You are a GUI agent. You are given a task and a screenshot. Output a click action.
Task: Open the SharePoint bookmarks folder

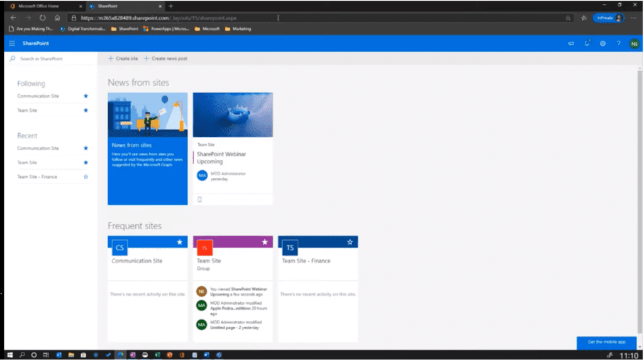pos(125,29)
